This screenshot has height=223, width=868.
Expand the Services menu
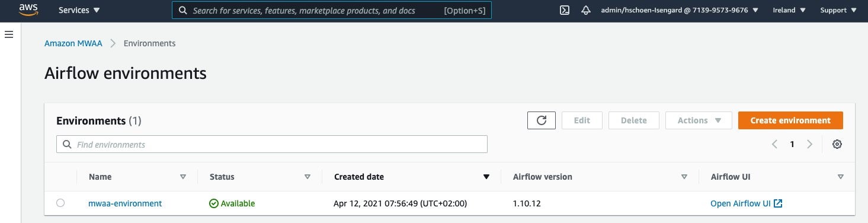(x=79, y=10)
